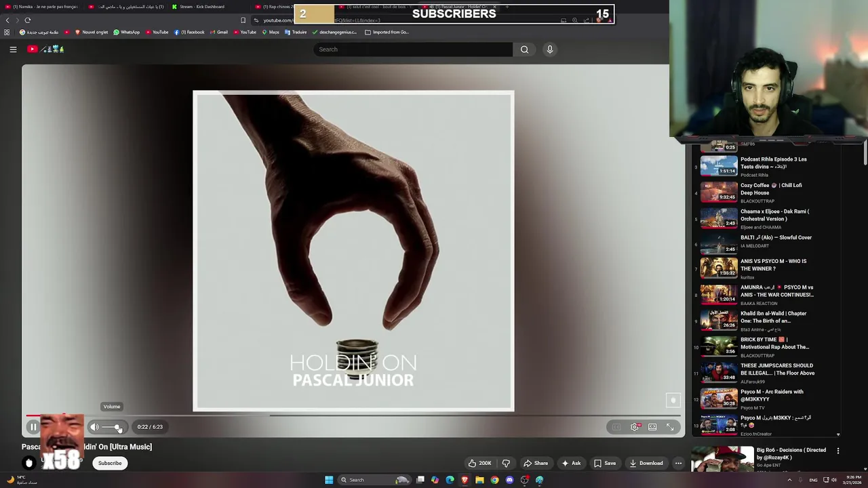Viewport: 868px width, 488px height.
Task: Open Google Chrome from the taskbar
Action: [494, 480]
